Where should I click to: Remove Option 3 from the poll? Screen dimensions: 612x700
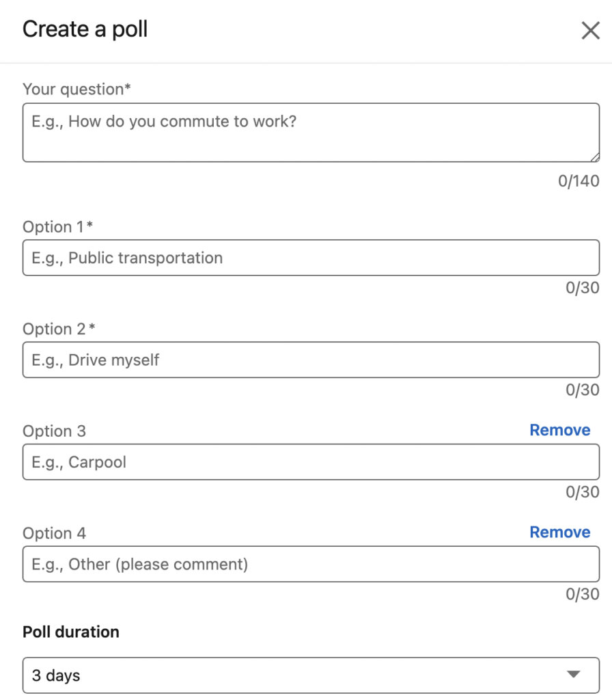(559, 430)
